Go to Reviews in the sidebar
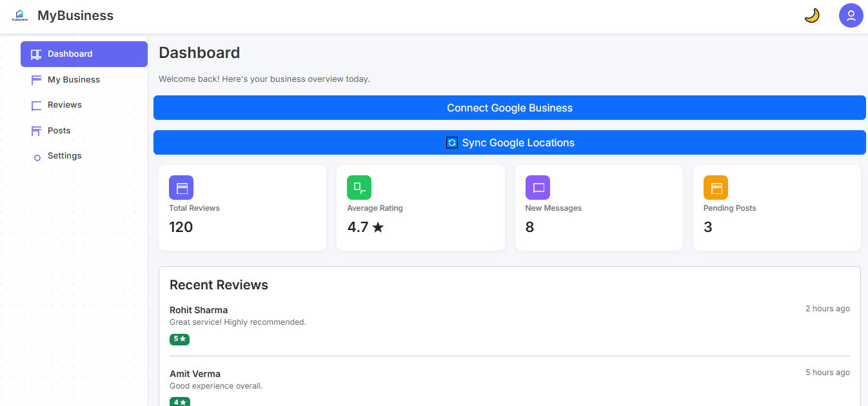Image resolution: width=868 pixels, height=406 pixels. (x=64, y=105)
